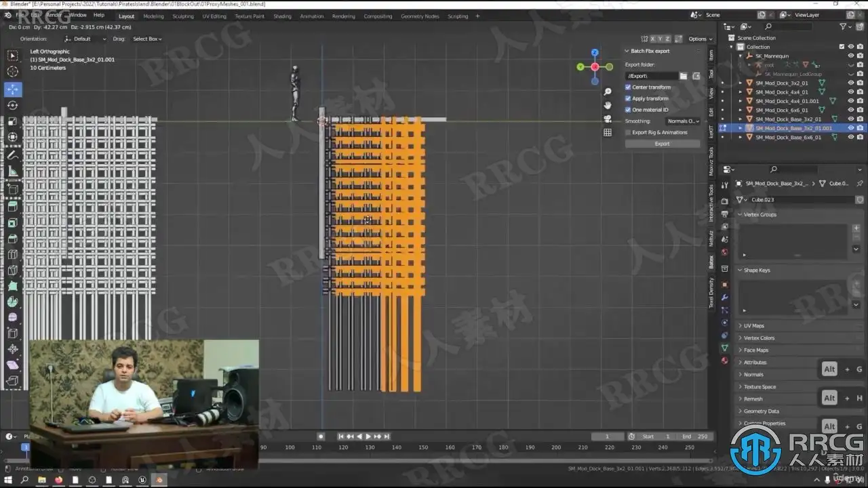868x488 pixels.
Task: Toggle the Center transform checkbox
Action: coord(628,87)
